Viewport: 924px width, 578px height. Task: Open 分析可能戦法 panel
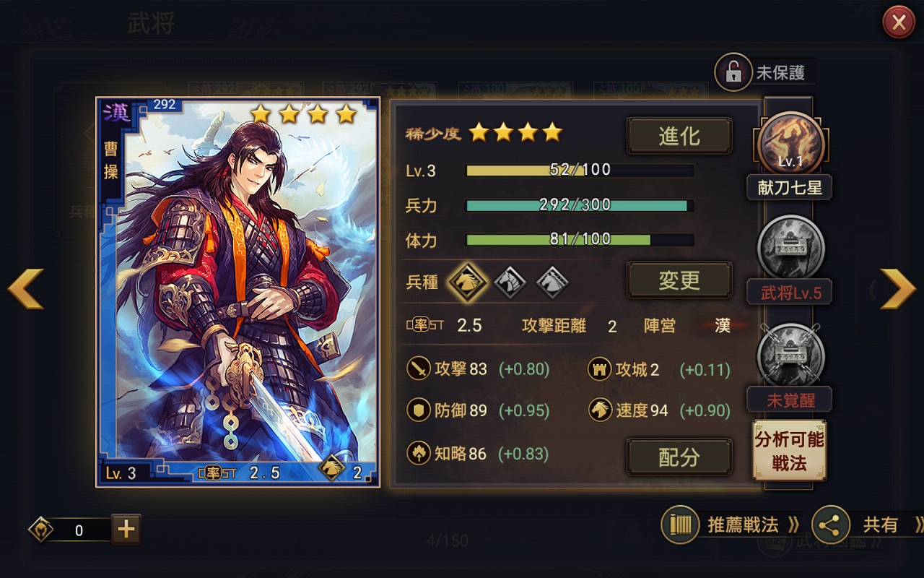tap(789, 451)
